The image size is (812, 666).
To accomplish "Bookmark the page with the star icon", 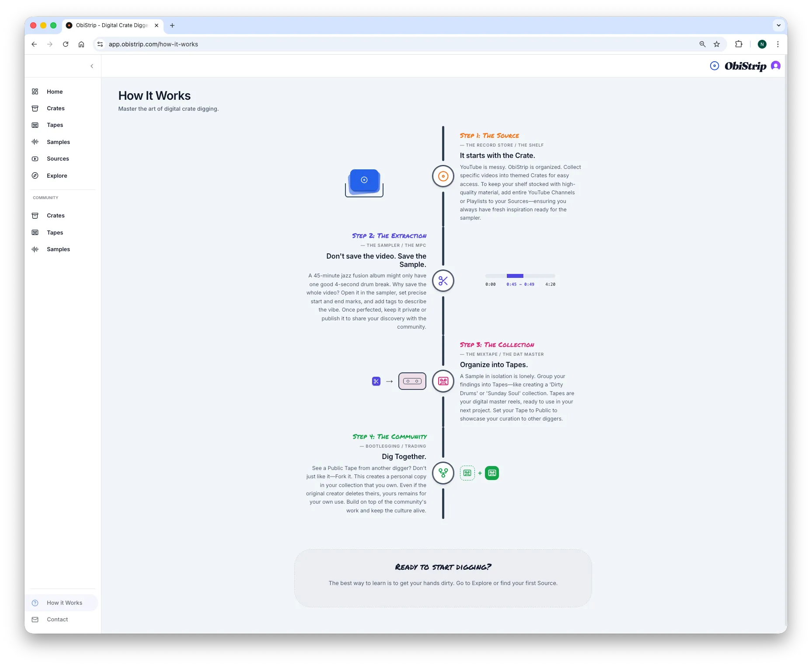I will (x=716, y=44).
